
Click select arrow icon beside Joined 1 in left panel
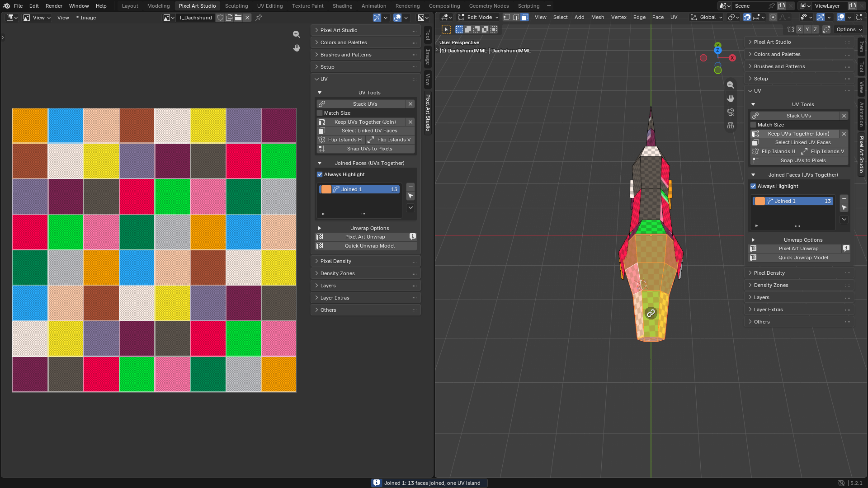[x=410, y=196]
